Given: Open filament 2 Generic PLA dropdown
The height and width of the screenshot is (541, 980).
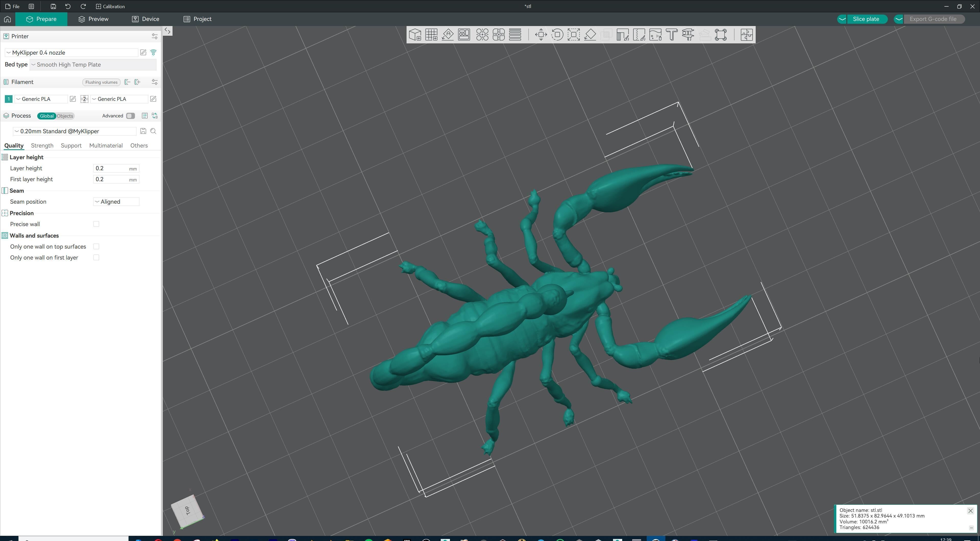Looking at the screenshot, I should tap(119, 99).
